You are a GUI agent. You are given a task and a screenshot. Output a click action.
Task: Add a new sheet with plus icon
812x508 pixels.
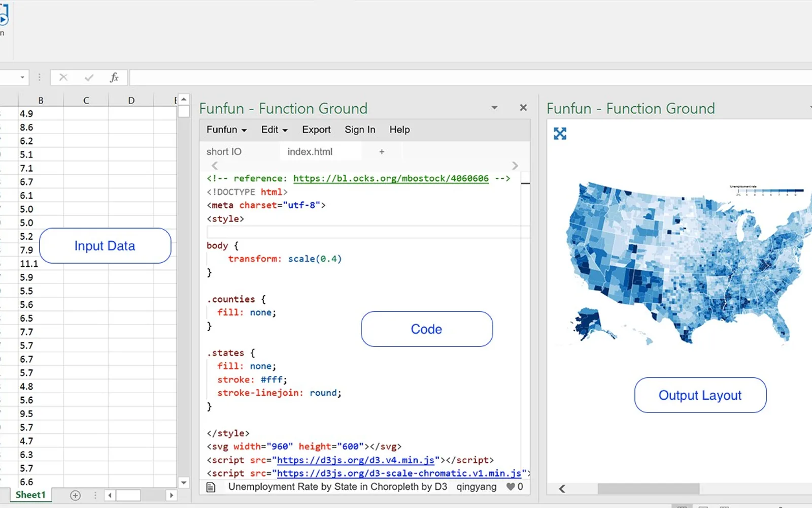75,495
